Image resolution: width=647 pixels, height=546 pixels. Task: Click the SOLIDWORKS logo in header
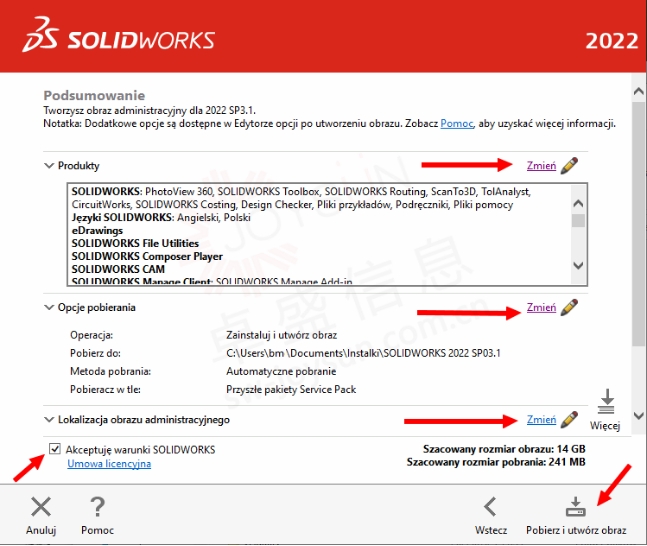(118, 35)
